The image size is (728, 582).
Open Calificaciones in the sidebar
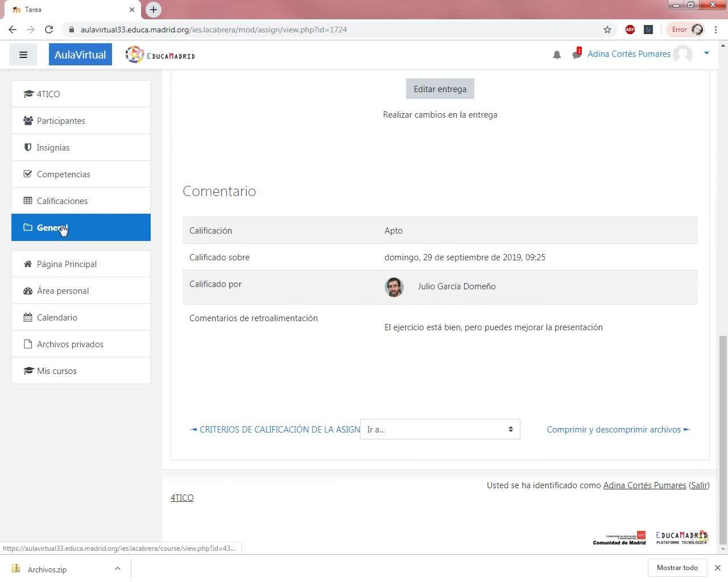point(81,201)
